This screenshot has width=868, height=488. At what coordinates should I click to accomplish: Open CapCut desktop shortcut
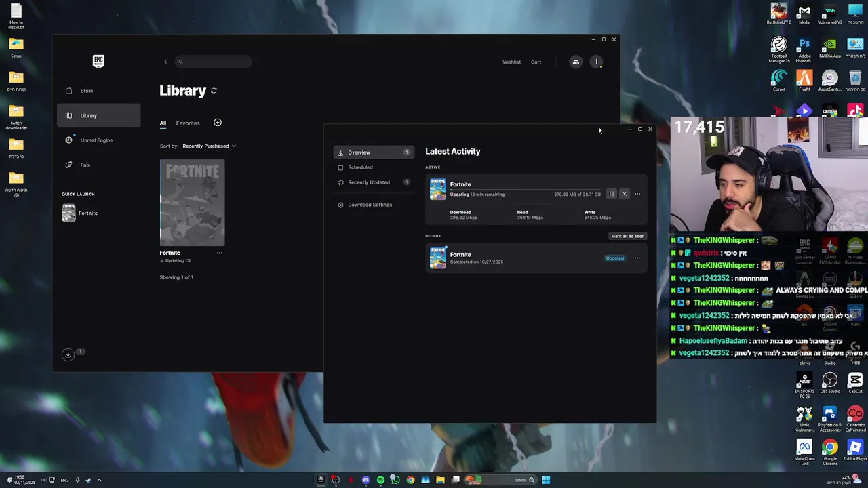(x=855, y=382)
